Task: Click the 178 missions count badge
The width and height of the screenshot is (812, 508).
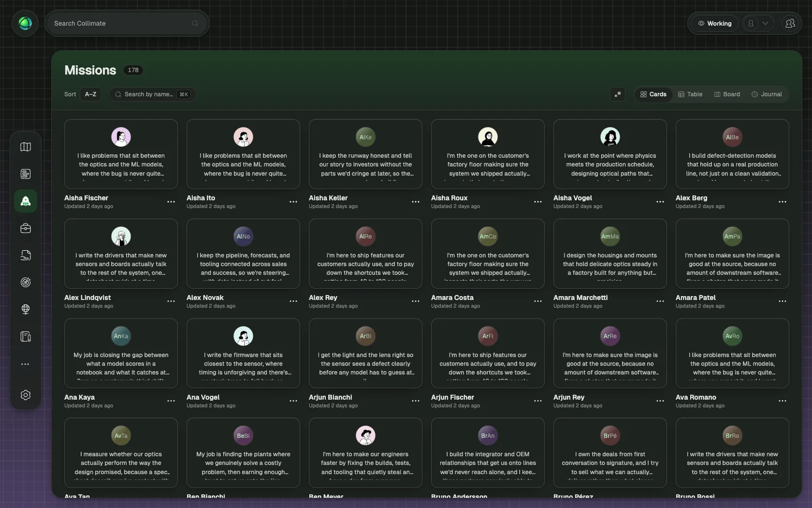Action: click(133, 70)
